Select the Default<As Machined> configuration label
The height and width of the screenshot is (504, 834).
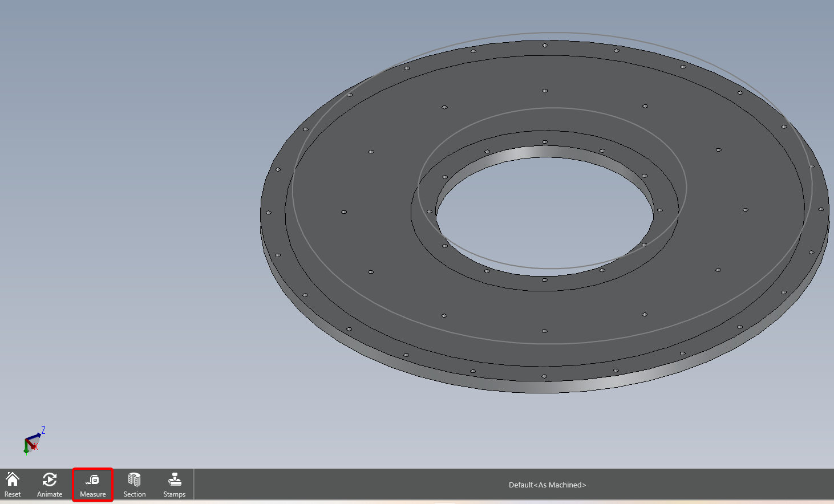point(547,485)
